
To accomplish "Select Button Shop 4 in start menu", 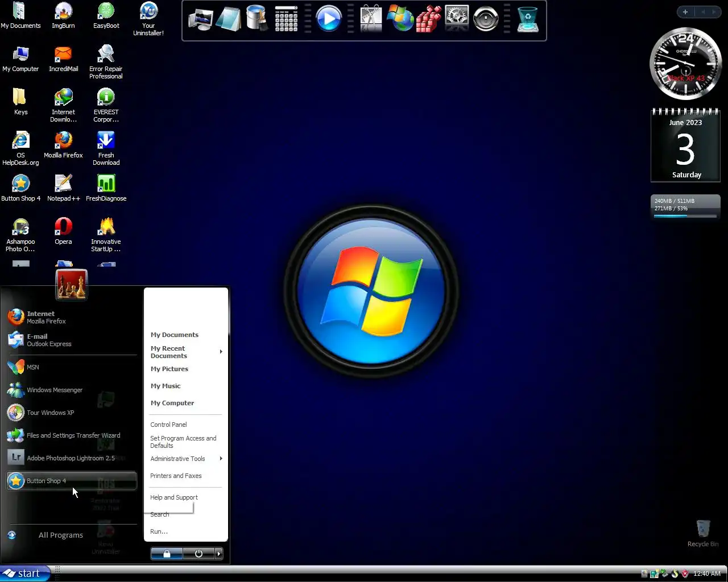I will click(x=71, y=481).
